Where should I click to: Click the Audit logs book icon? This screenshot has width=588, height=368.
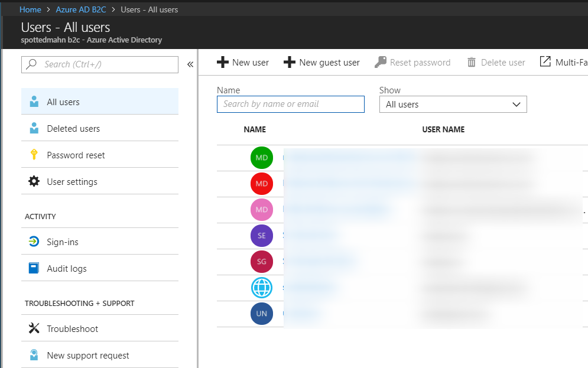(34, 268)
